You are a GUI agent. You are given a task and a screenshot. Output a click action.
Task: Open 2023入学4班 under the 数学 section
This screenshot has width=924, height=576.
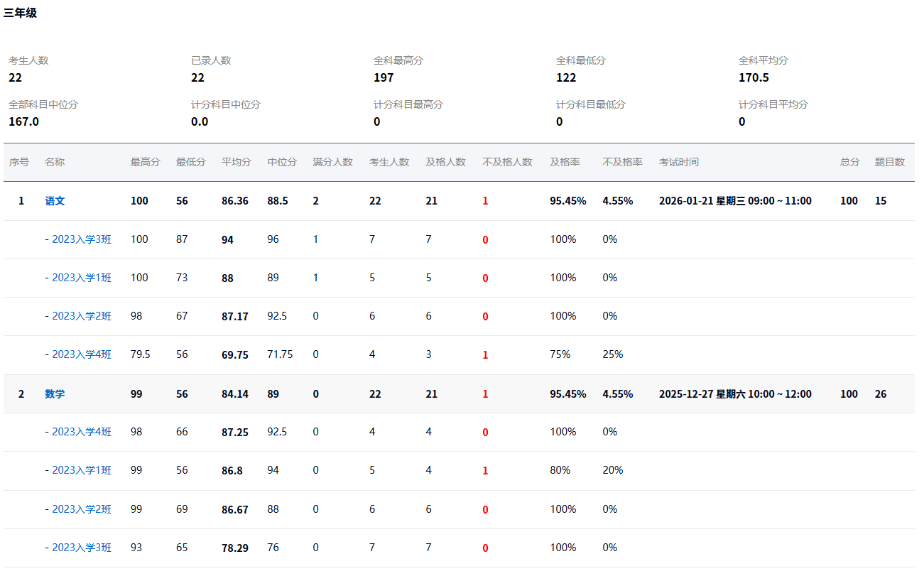81,432
